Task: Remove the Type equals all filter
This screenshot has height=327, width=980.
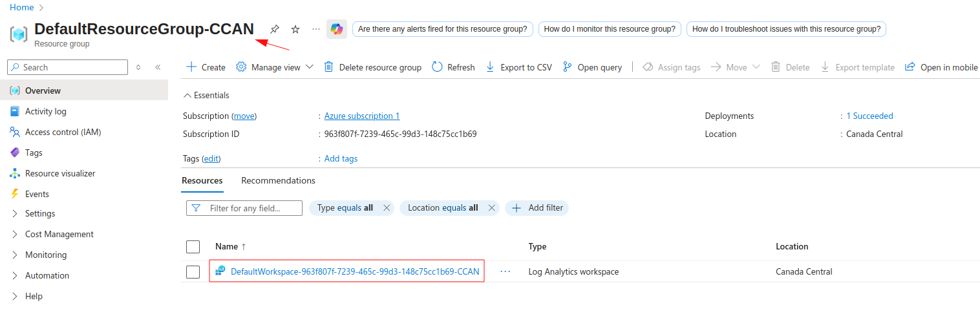Action: [387, 208]
